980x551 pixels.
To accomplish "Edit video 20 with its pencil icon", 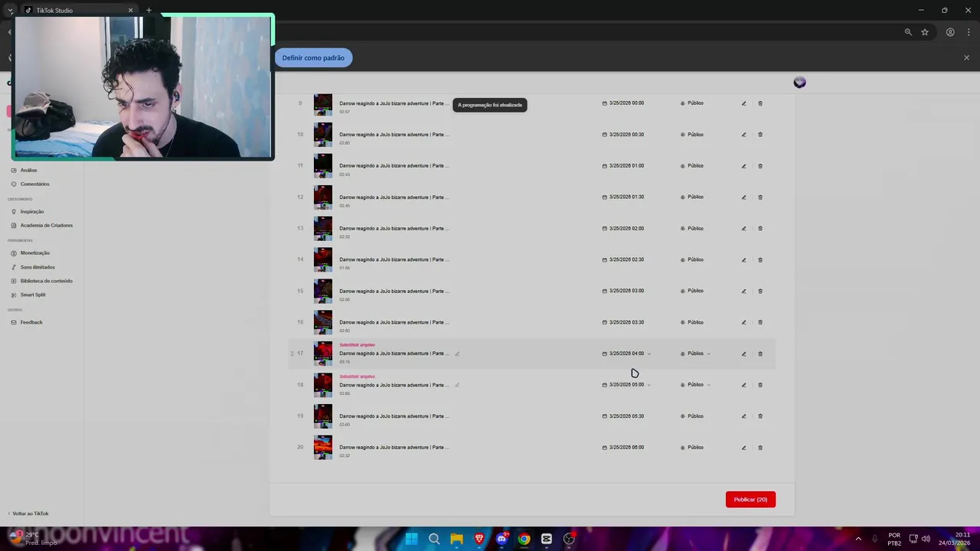I will pos(743,448).
